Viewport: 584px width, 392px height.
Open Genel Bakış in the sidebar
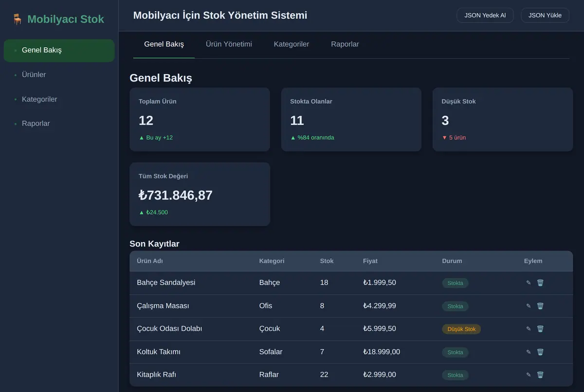coord(59,50)
